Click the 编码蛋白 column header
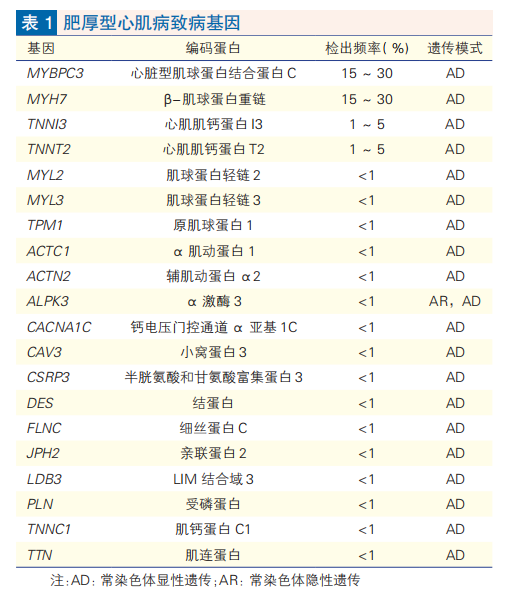This screenshot has height=601, width=513. pos(213,49)
